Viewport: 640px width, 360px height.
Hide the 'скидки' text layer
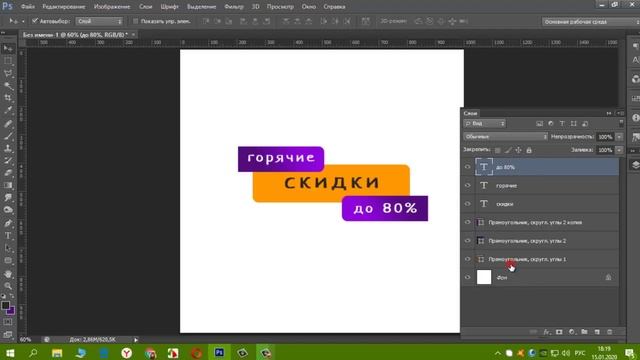click(x=468, y=204)
